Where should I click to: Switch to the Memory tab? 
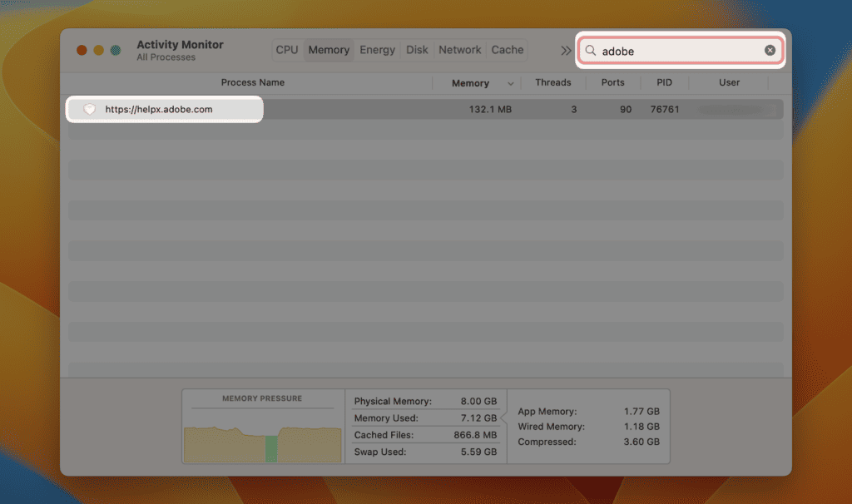coord(329,50)
